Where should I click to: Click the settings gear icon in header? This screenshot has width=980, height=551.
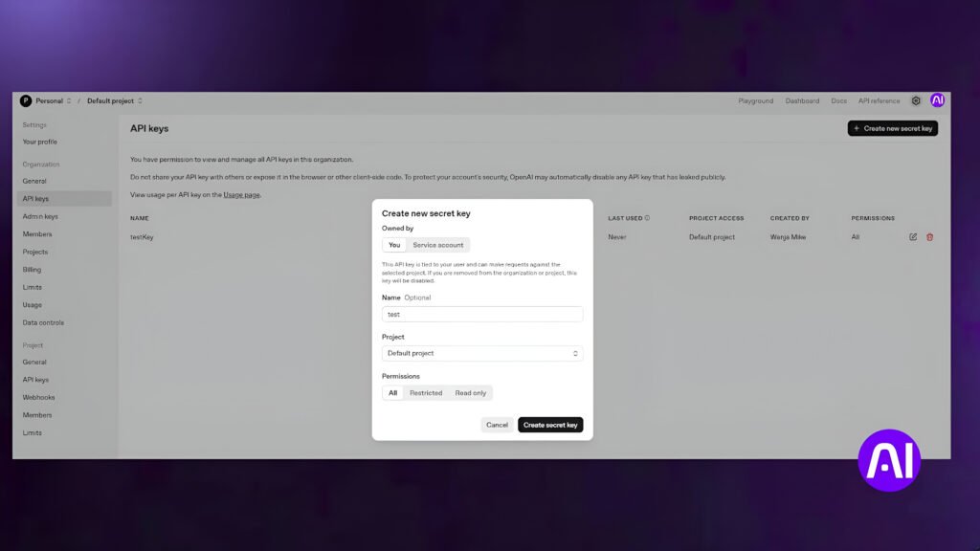tap(916, 100)
